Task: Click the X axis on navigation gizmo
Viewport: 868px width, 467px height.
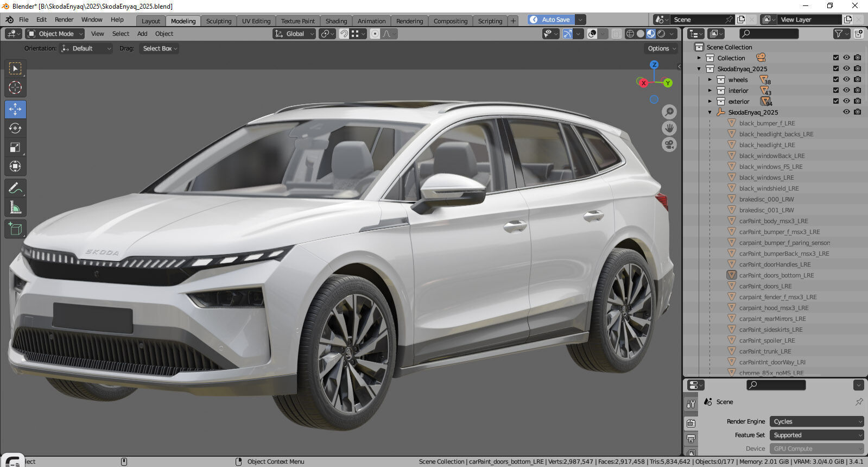Action: 643,83
